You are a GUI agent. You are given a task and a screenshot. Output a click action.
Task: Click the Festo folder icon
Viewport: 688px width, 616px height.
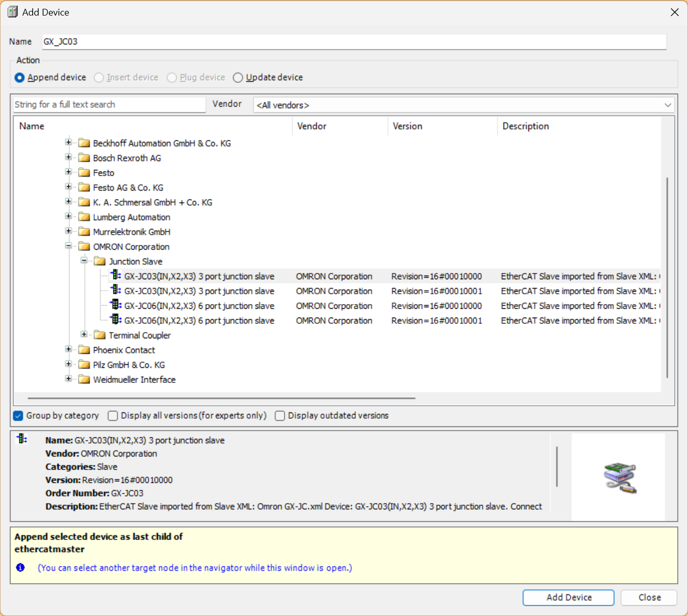tap(84, 173)
